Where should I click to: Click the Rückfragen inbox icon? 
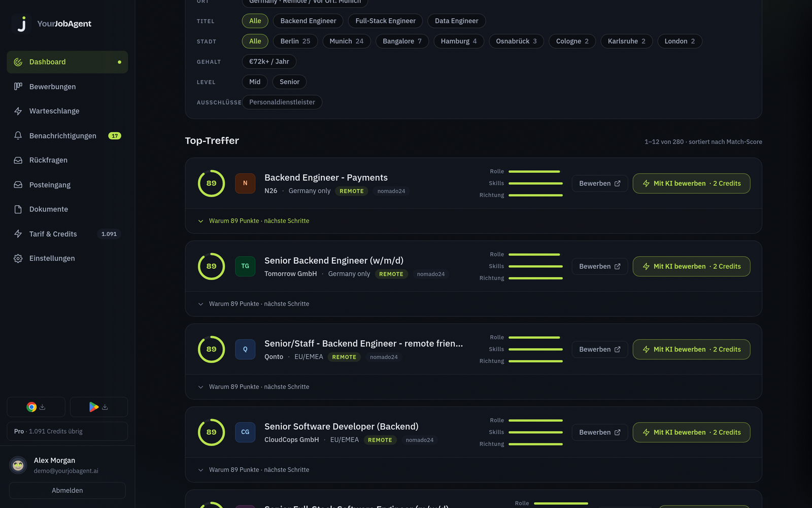(18, 160)
